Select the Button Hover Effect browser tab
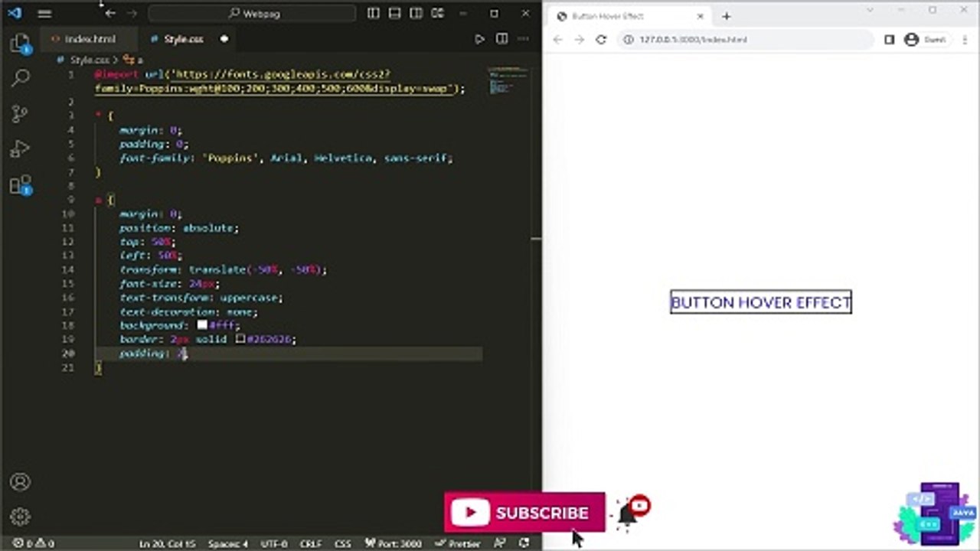 [629, 16]
